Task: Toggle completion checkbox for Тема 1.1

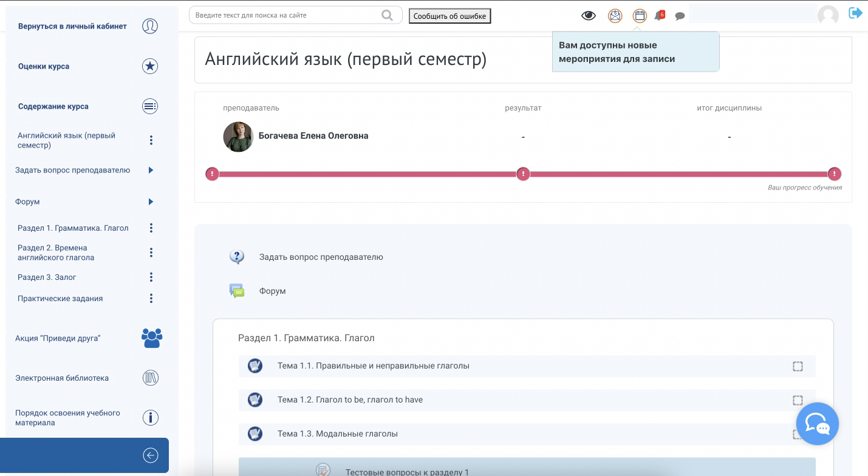Action: (798, 366)
